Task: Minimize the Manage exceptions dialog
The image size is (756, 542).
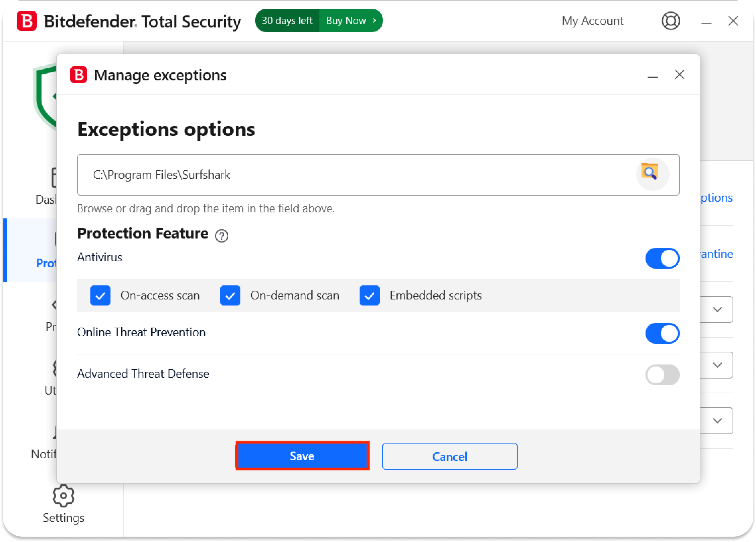Action: [x=653, y=77]
